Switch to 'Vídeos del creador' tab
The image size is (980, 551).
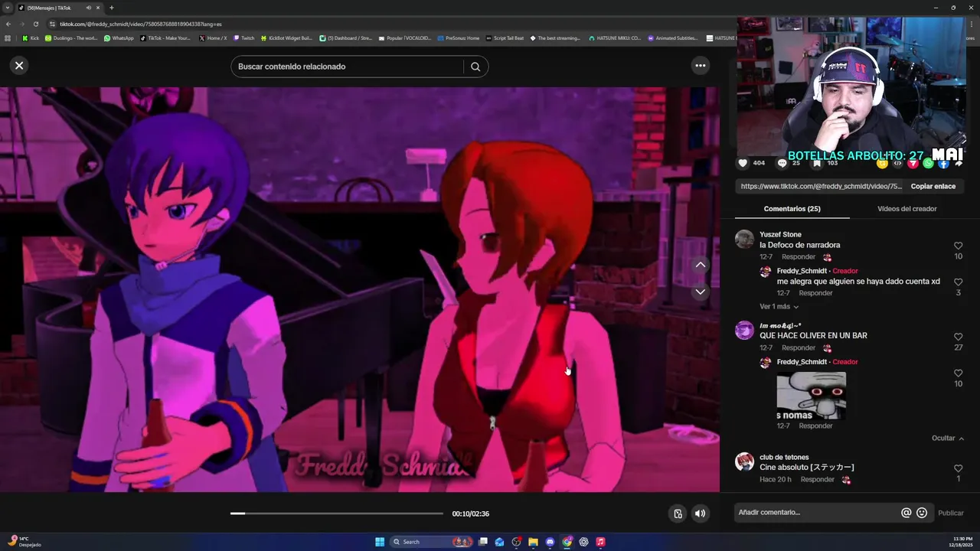906,209
